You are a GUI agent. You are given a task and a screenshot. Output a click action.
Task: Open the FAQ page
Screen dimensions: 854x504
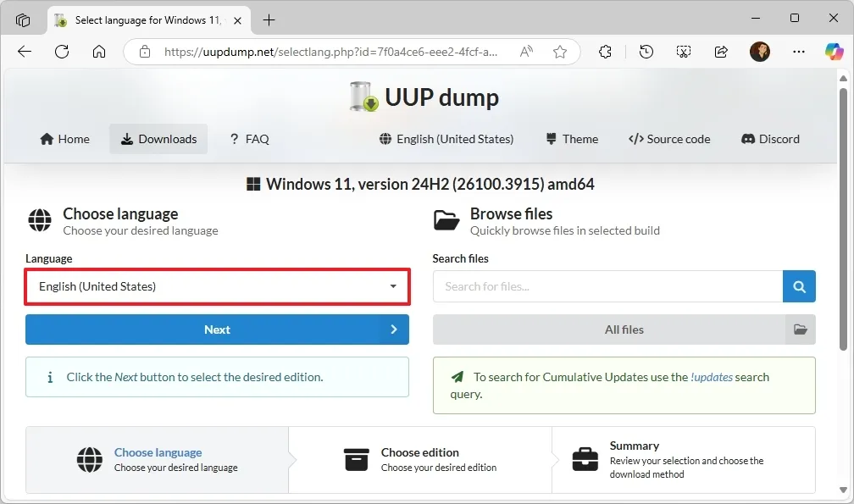coord(249,139)
